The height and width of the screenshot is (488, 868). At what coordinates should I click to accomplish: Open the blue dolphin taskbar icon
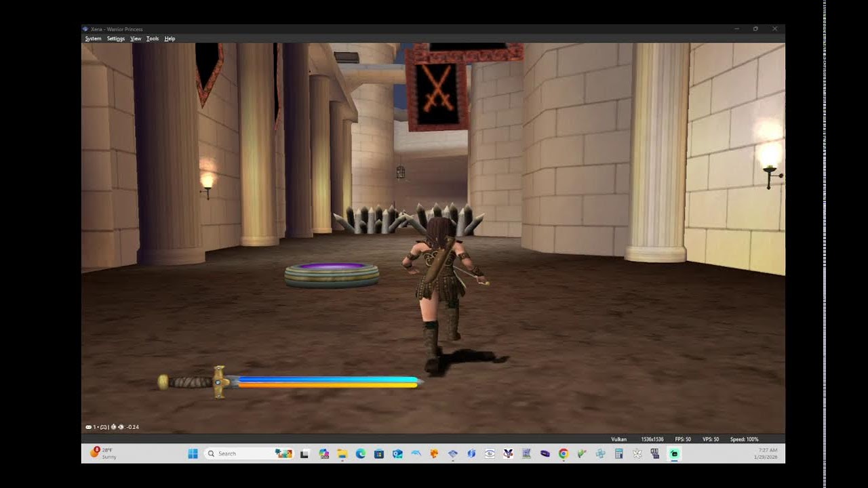(x=416, y=453)
